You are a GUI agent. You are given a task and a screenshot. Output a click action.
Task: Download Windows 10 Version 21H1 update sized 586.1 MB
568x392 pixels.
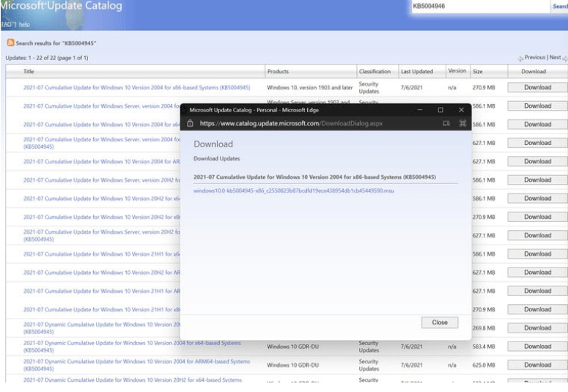click(x=537, y=254)
